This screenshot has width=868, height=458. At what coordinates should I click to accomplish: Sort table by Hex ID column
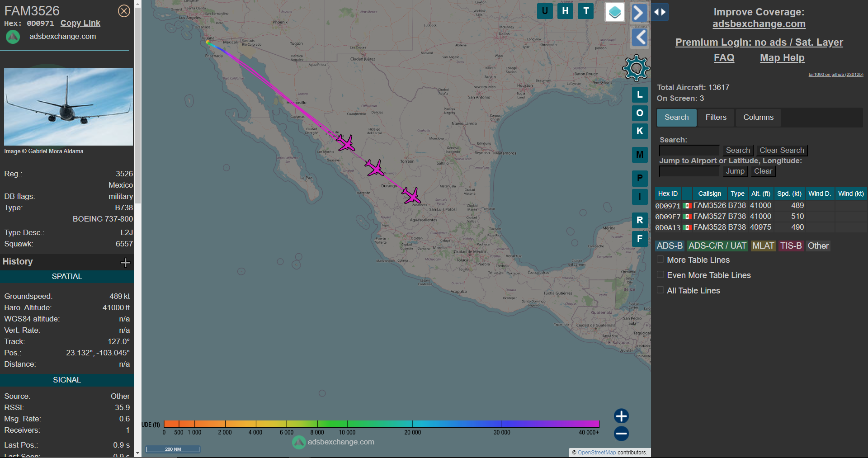click(668, 194)
